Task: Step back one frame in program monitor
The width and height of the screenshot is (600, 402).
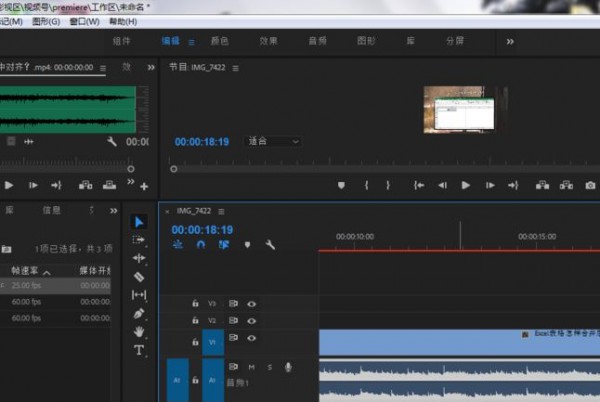Action: tap(443, 186)
